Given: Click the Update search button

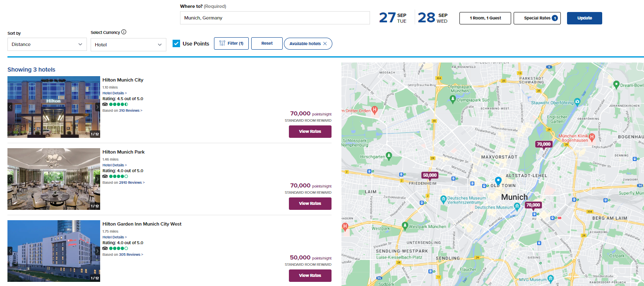Looking at the screenshot, I should (x=584, y=18).
